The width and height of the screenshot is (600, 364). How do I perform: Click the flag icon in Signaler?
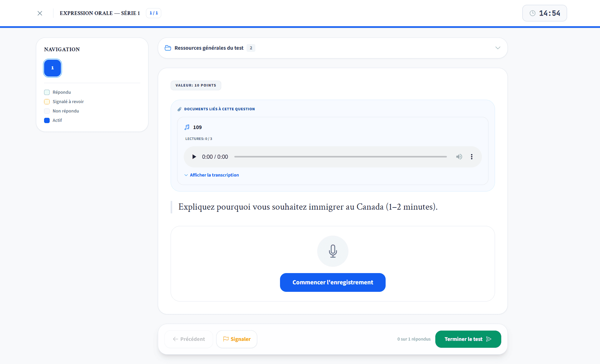point(226,339)
